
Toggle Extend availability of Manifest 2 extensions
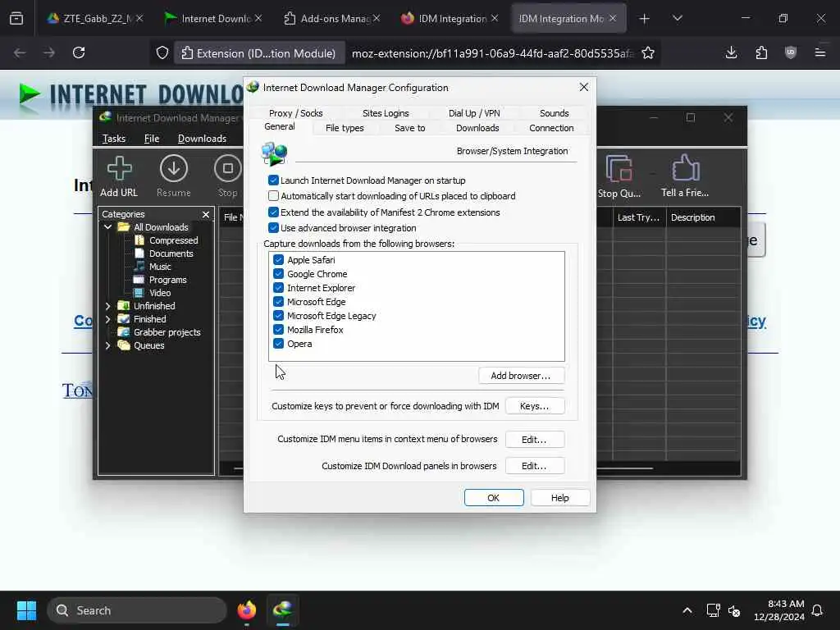273,212
